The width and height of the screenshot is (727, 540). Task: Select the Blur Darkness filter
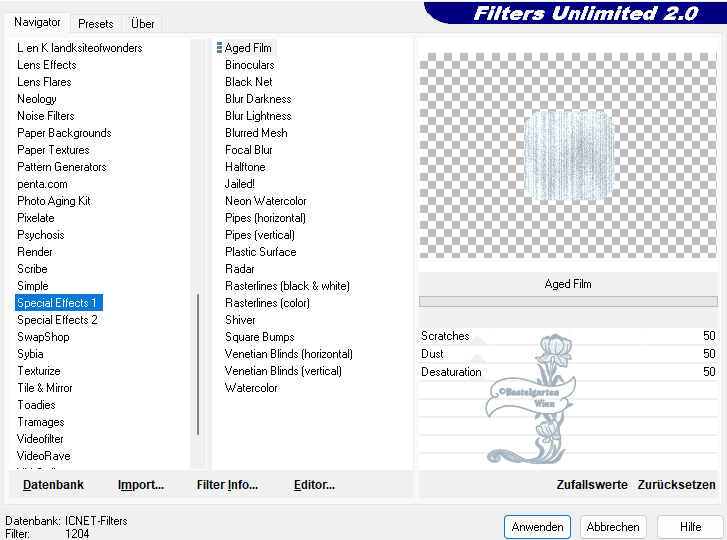point(258,99)
